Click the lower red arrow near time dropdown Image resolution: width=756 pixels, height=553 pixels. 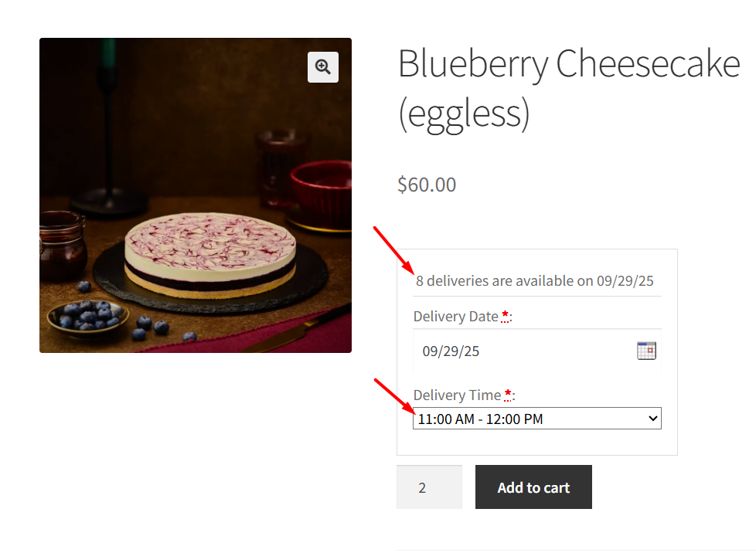tap(393, 399)
